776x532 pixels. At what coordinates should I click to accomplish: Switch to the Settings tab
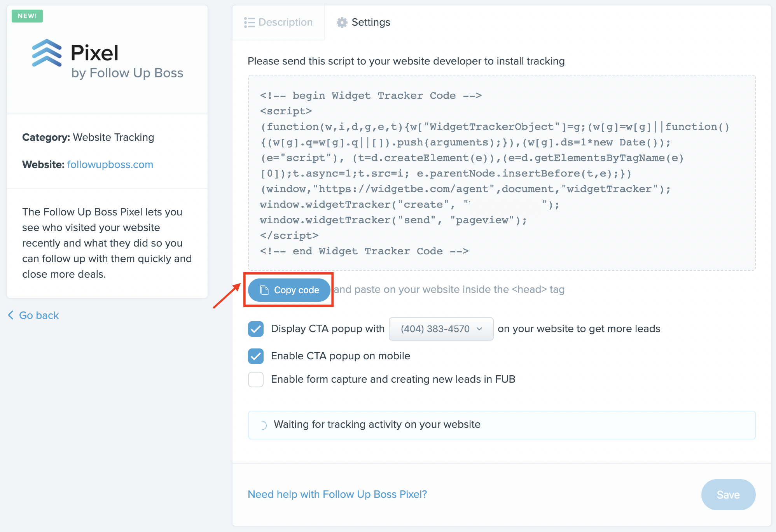(x=363, y=23)
